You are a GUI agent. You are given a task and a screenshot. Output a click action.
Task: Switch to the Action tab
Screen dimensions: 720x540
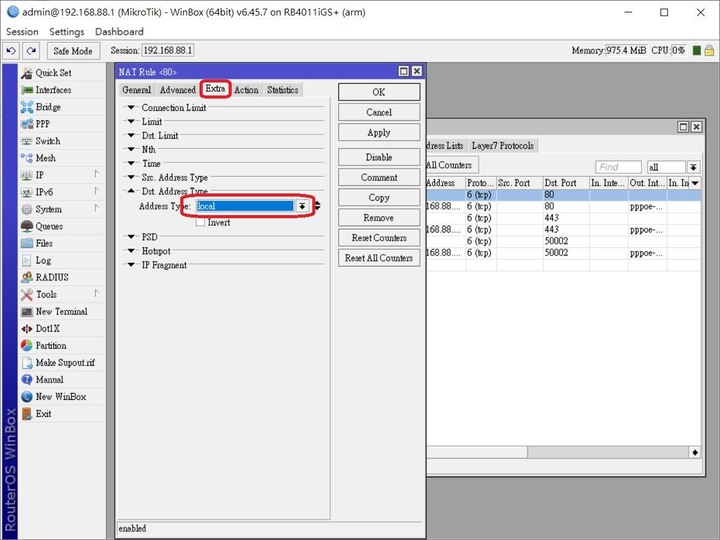[x=247, y=90]
